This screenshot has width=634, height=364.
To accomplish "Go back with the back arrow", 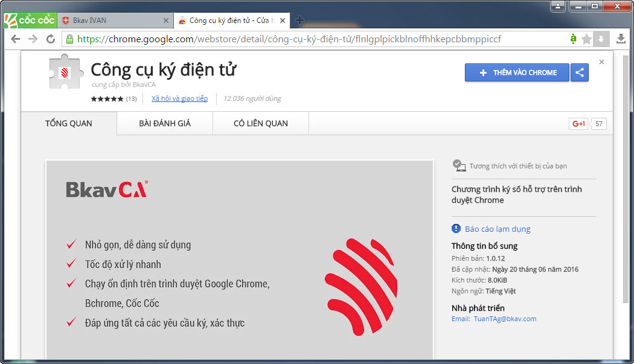I will [x=15, y=39].
